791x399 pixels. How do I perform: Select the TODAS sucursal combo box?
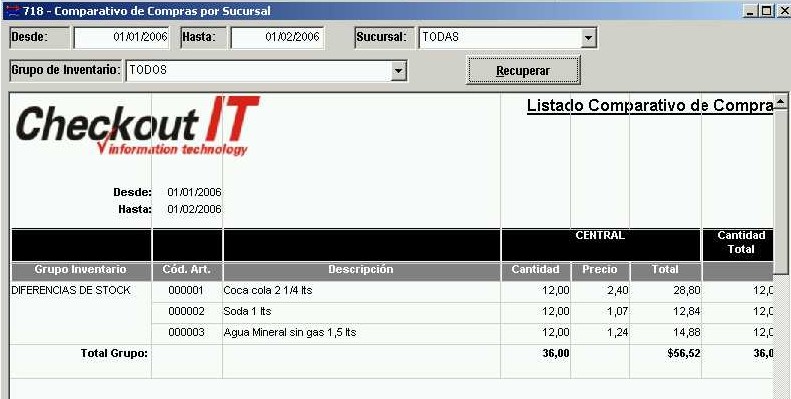point(507,38)
